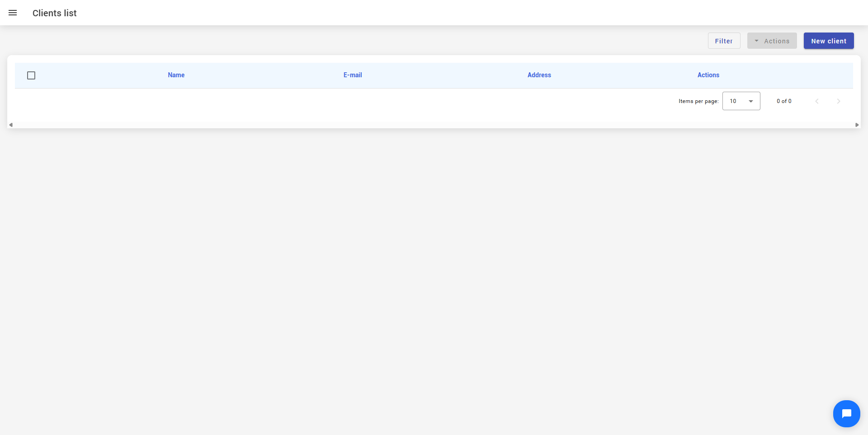Sort by the Name column header
This screenshot has height=435, width=868.
[x=176, y=75]
